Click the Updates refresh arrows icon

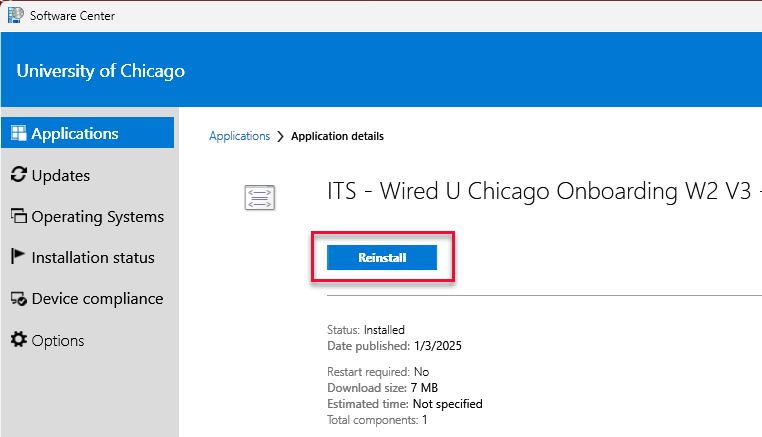pos(18,175)
